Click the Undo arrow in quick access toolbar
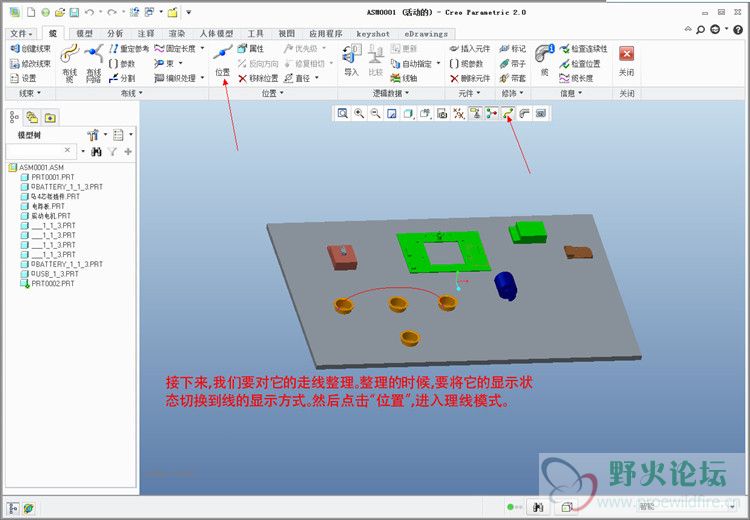 (89, 12)
